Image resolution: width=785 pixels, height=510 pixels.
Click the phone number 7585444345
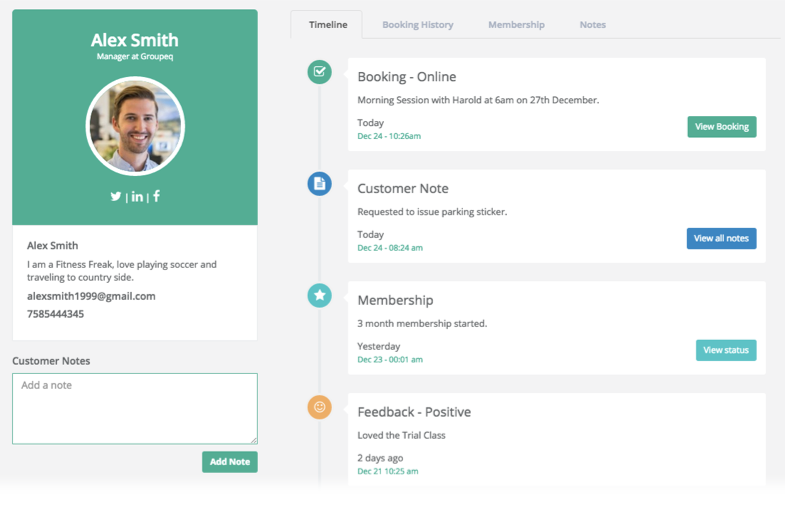click(56, 314)
